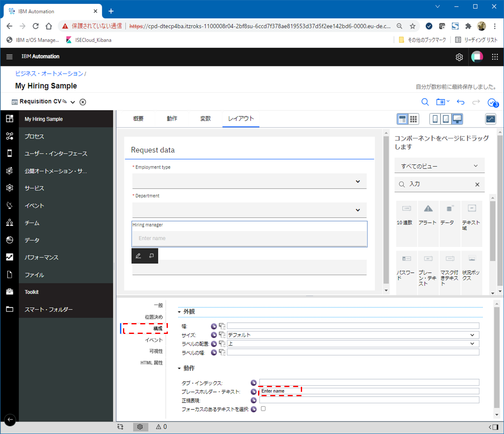Open the app switcher grid icon
Image resolution: width=504 pixels, height=434 pixels.
coord(495,57)
